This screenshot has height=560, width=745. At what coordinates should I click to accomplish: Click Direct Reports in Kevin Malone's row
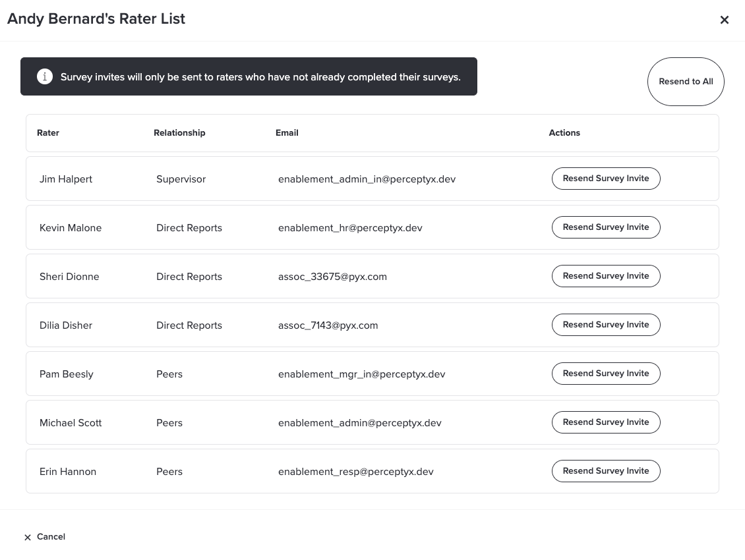point(189,228)
